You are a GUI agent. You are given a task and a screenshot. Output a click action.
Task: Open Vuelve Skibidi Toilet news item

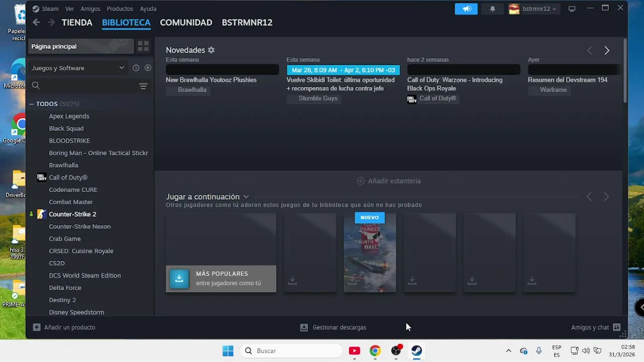pos(341,84)
